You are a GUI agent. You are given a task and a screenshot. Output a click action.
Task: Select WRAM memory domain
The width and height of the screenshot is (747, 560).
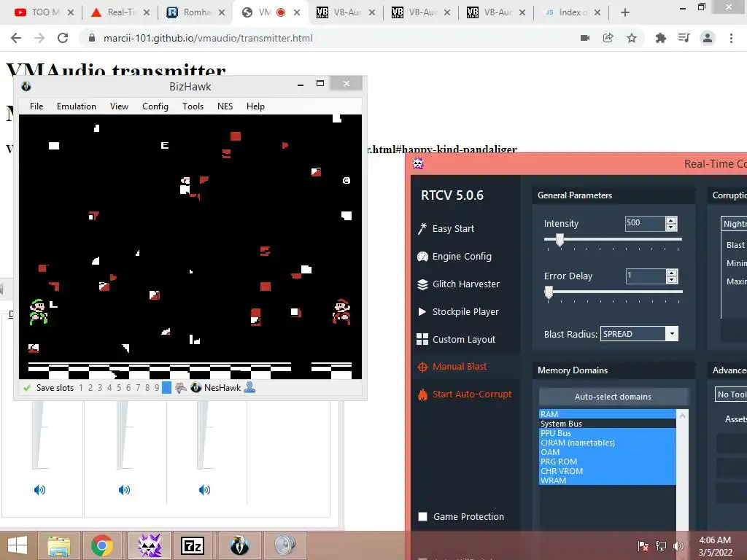pos(608,481)
